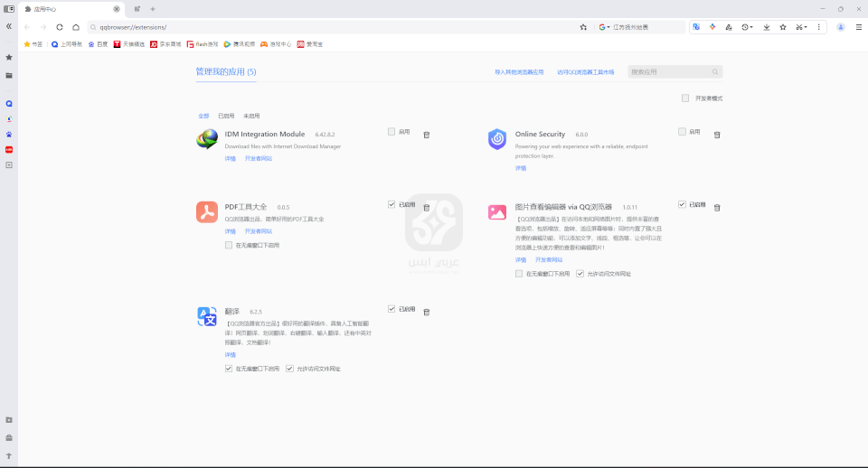The height and width of the screenshot is (468, 868).
Task: Open the highlighter tool in the toolbar
Action: click(x=729, y=27)
